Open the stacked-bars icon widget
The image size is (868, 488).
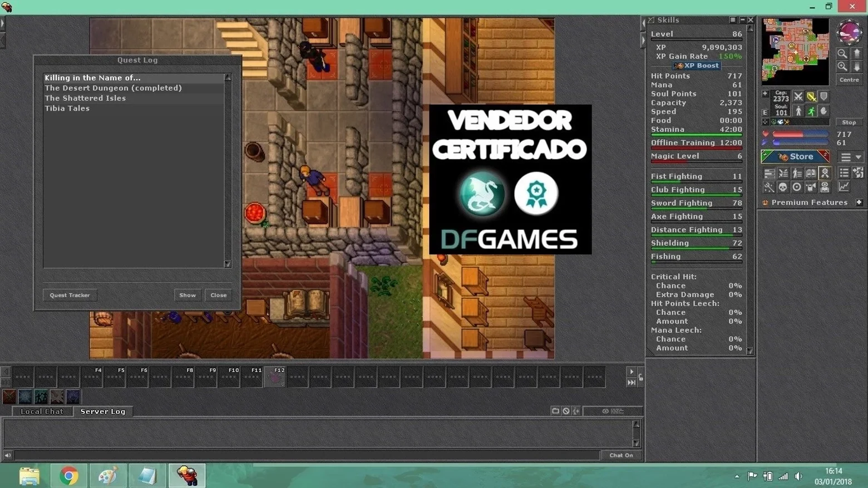(x=769, y=173)
